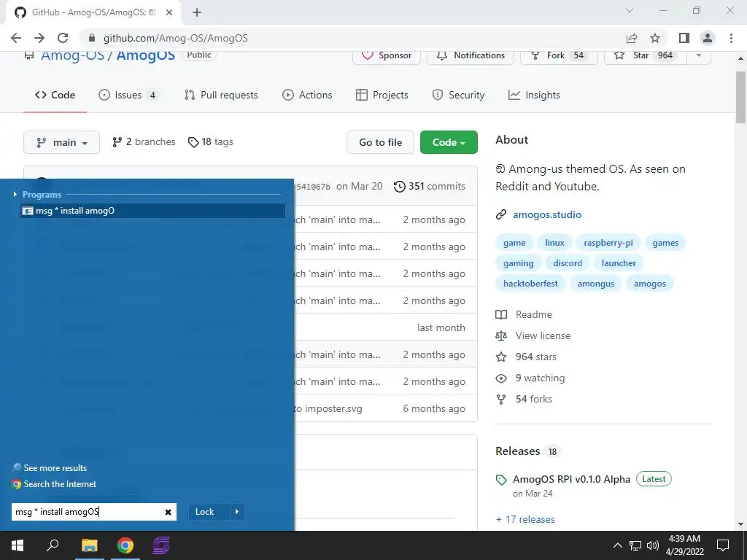
Task: Reload the GitHub page
Action: point(63,38)
